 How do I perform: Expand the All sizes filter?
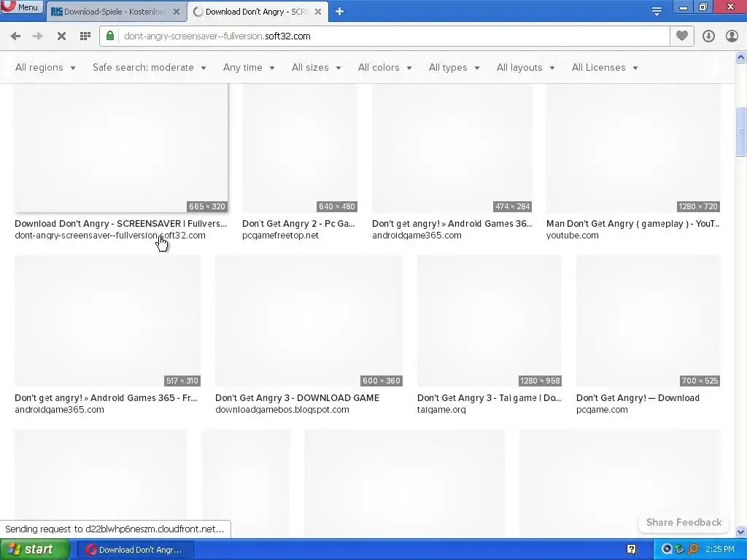point(317,68)
